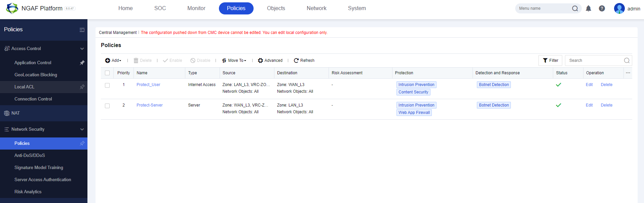
Task: Click Edit for Protect-Server policy
Action: (589, 105)
